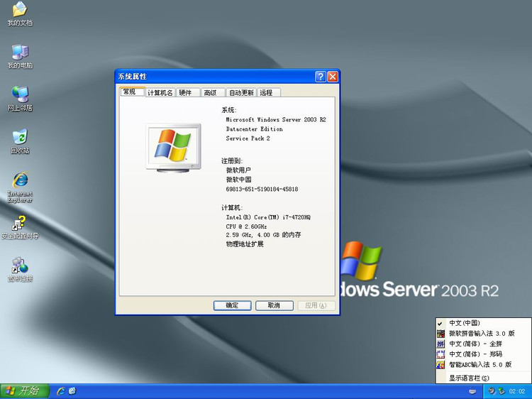This screenshot has height=399, width=532.
Task: Switch to the 自动更新 tab
Action: click(x=241, y=93)
